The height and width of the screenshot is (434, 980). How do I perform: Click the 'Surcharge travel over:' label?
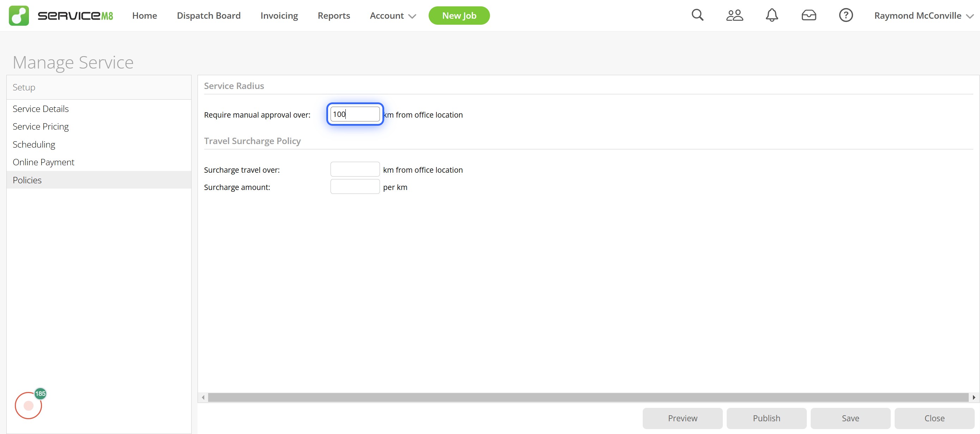tap(242, 170)
